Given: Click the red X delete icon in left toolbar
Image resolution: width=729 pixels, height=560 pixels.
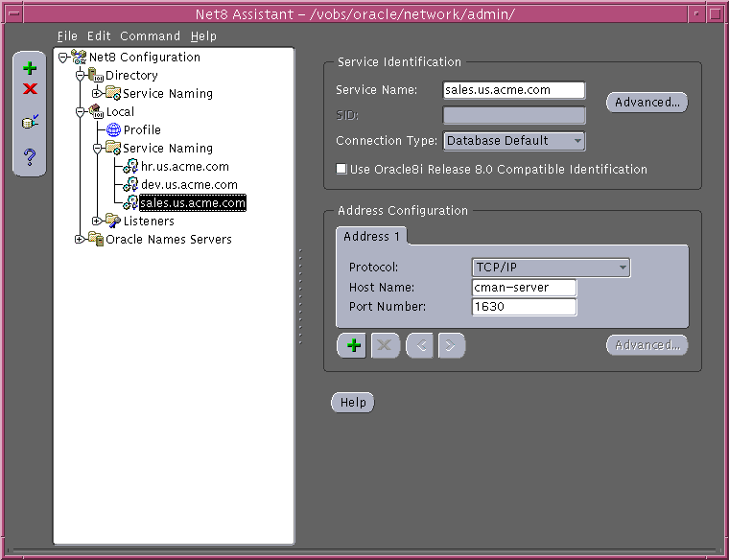Looking at the screenshot, I should click(30, 89).
